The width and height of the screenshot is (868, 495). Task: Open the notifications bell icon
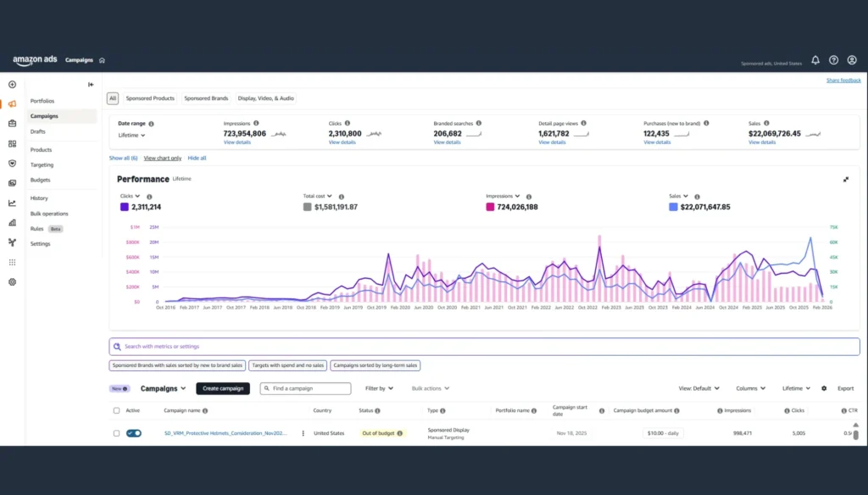point(815,60)
